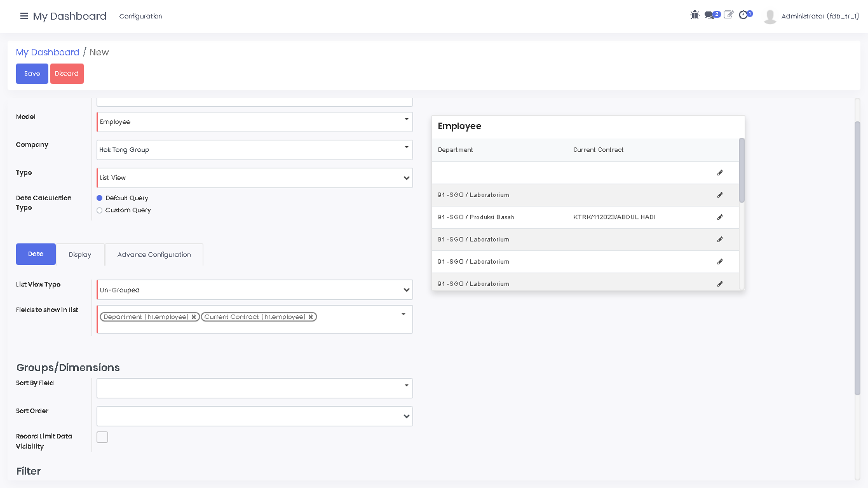Click the edit note icon in top bar

coord(728,15)
